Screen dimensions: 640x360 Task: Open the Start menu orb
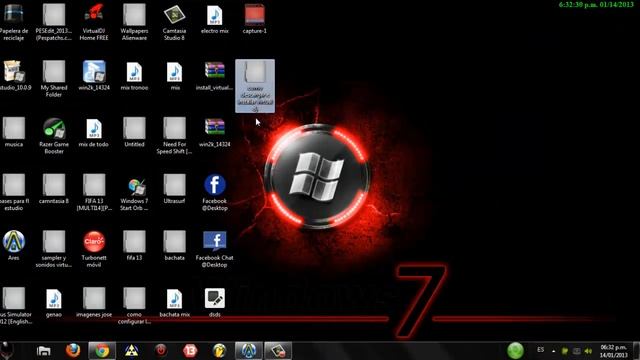click(x=7, y=351)
